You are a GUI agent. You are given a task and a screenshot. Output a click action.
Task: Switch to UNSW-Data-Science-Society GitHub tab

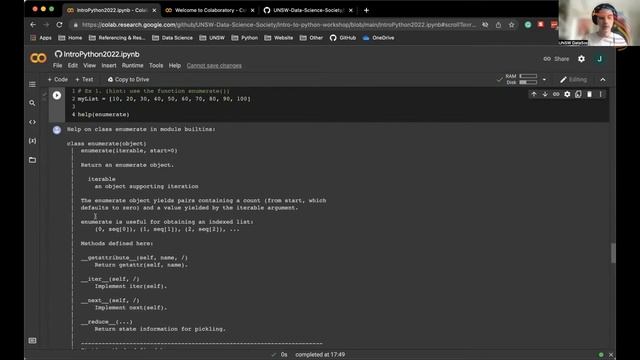pos(308,10)
